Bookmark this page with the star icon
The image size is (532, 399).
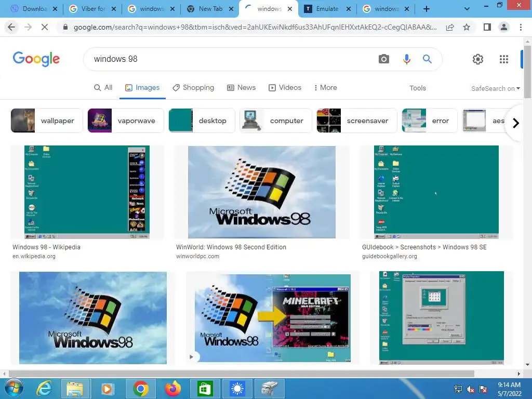point(467,27)
